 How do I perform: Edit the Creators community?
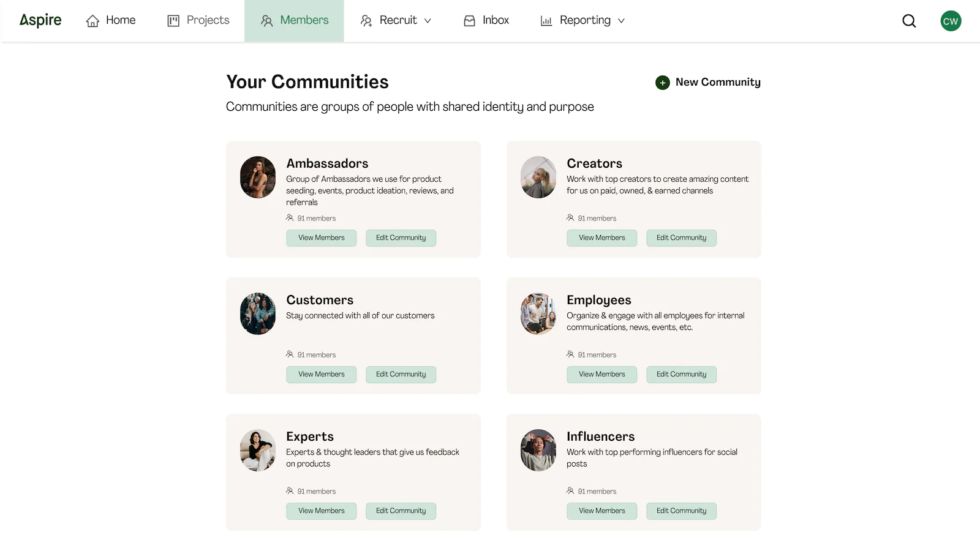click(681, 238)
